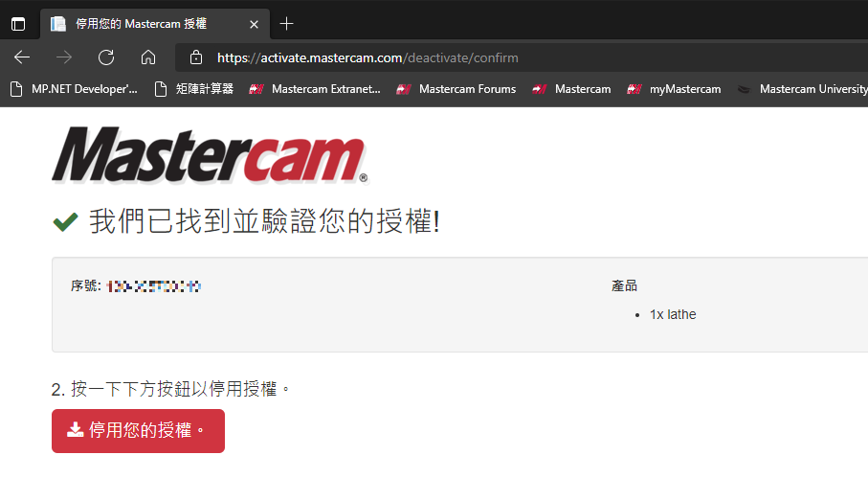Click the myMastercam bookmark favicon
Screen dimensions: 868x478
(634, 89)
